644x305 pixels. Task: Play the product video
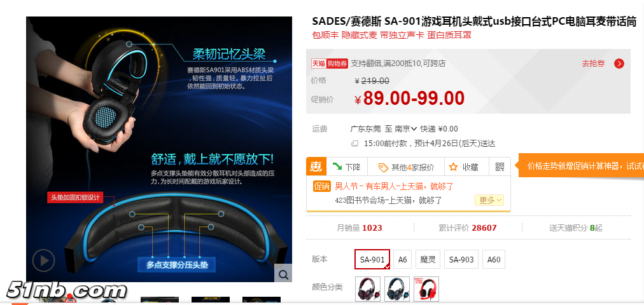click(43, 261)
